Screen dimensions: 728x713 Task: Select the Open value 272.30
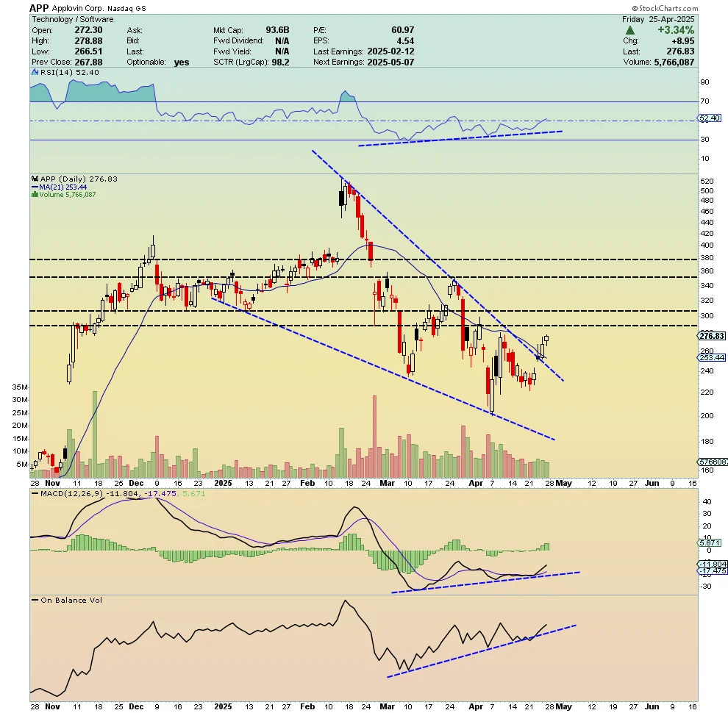89,30
